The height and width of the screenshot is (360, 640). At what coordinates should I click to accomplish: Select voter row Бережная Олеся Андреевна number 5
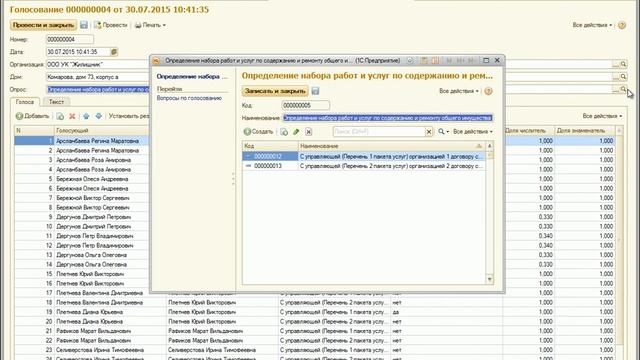[82, 179]
